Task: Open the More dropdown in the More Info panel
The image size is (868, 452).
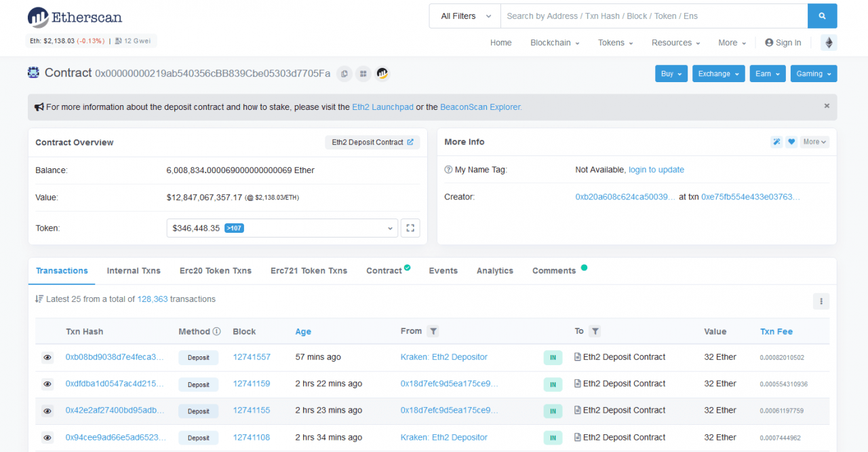Action: pyautogui.click(x=814, y=141)
